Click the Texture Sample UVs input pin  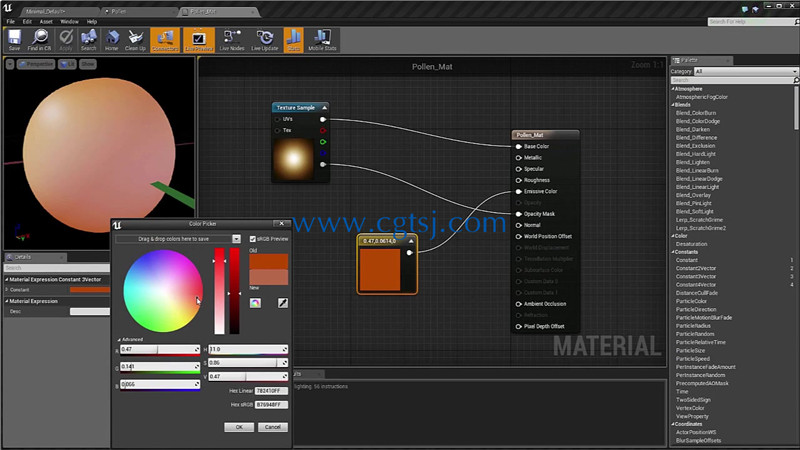tap(278, 119)
